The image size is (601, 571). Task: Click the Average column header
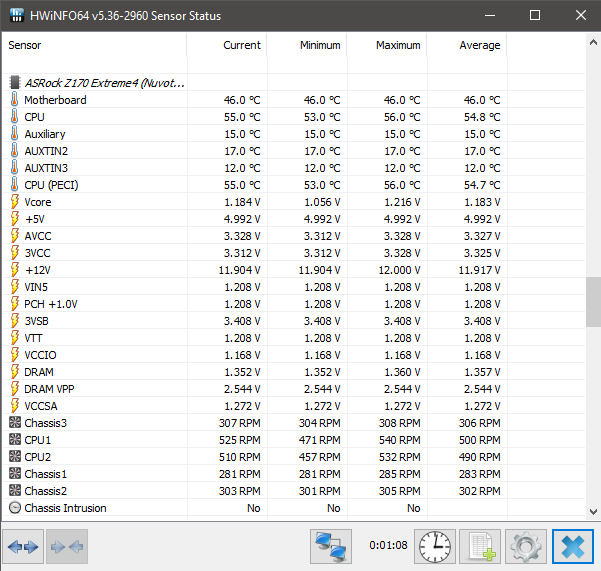(467, 45)
